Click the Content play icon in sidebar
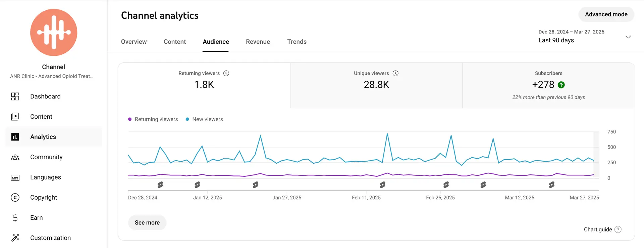Image resolution: width=644 pixels, height=248 pixels. coord(15,117)
